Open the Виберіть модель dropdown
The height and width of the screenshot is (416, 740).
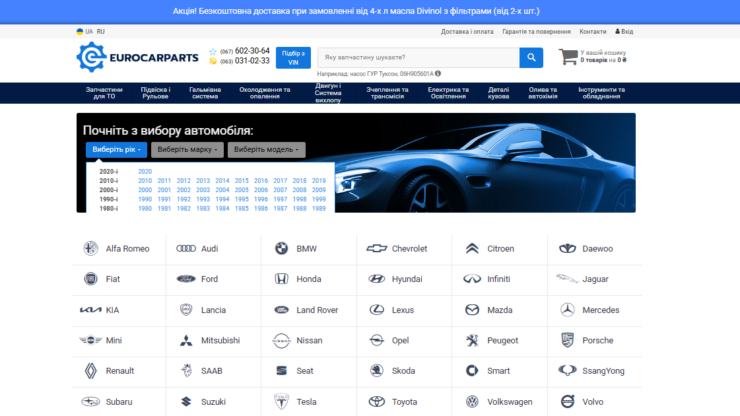coord(266,150)
